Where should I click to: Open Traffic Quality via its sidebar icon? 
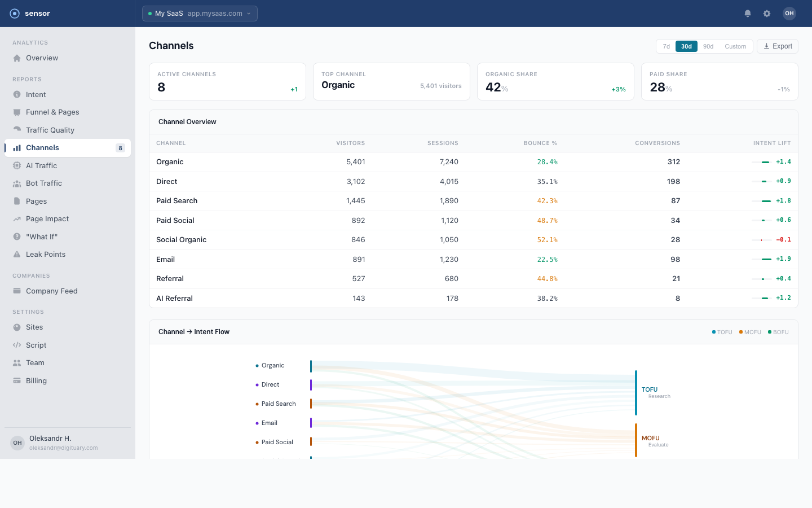(17, 130)
